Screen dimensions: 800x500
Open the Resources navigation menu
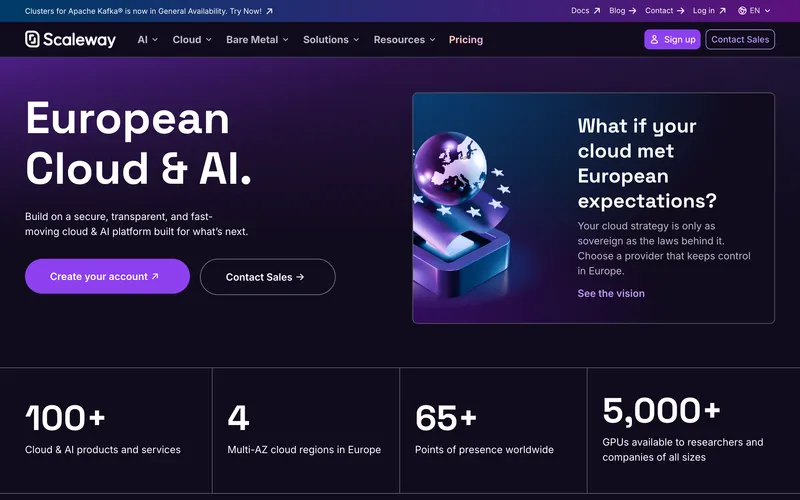click(405, 39)
